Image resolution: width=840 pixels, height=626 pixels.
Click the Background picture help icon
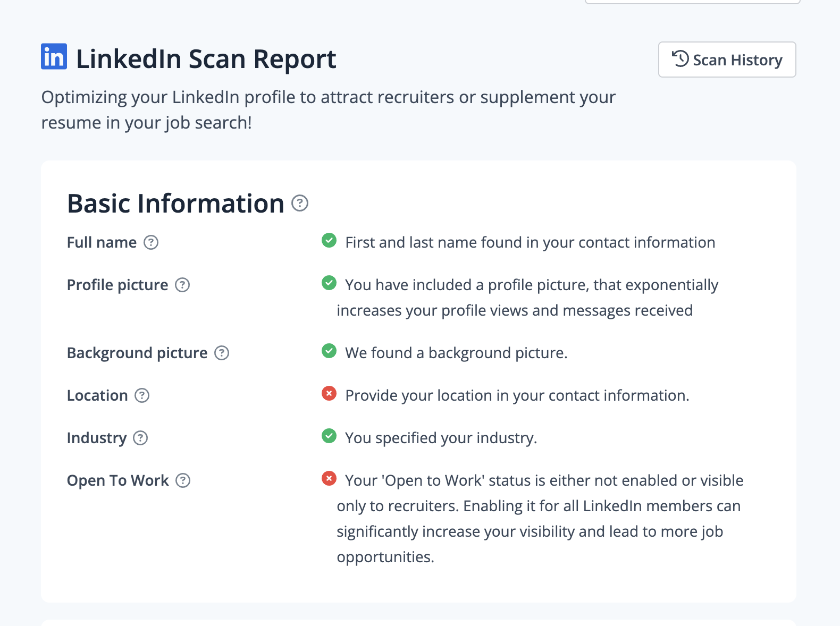click(222, 353)
